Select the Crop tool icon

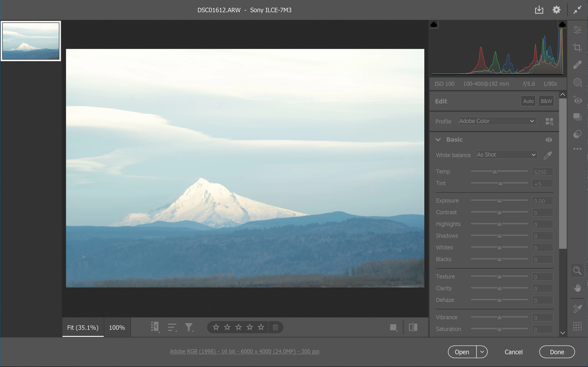[577, 47]
